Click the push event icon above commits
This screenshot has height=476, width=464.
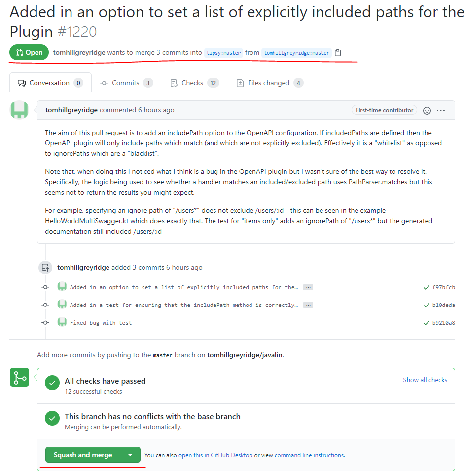45,267
